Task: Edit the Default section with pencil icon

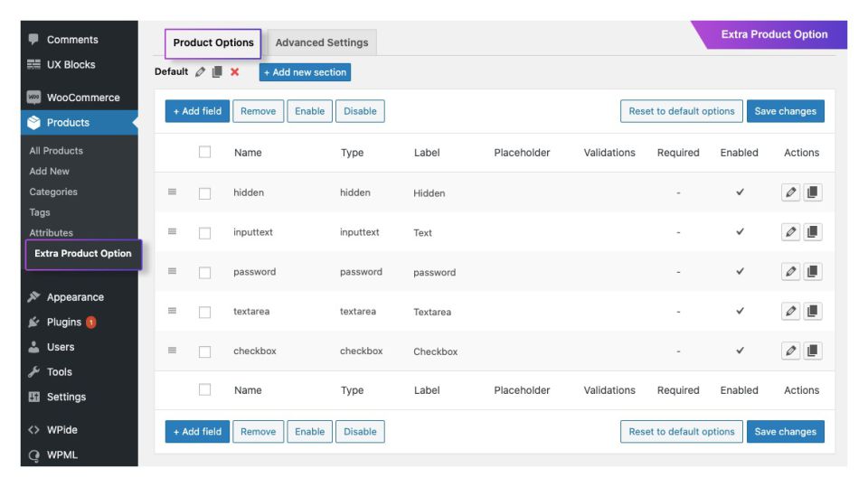Action: click(x=200, y=72)
